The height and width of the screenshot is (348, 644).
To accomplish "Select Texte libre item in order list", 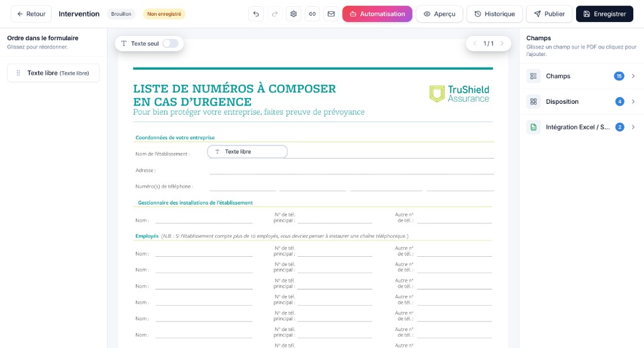I will click(x=53, y=73).
